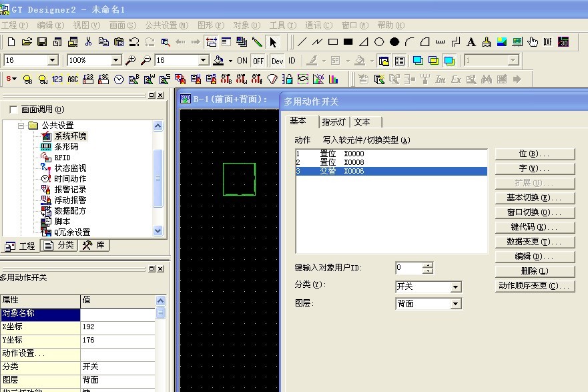This screenshot has width=588, height=392.
Task: Click the Save project icon
Action: pyautogui.click(x=41, y=42)
